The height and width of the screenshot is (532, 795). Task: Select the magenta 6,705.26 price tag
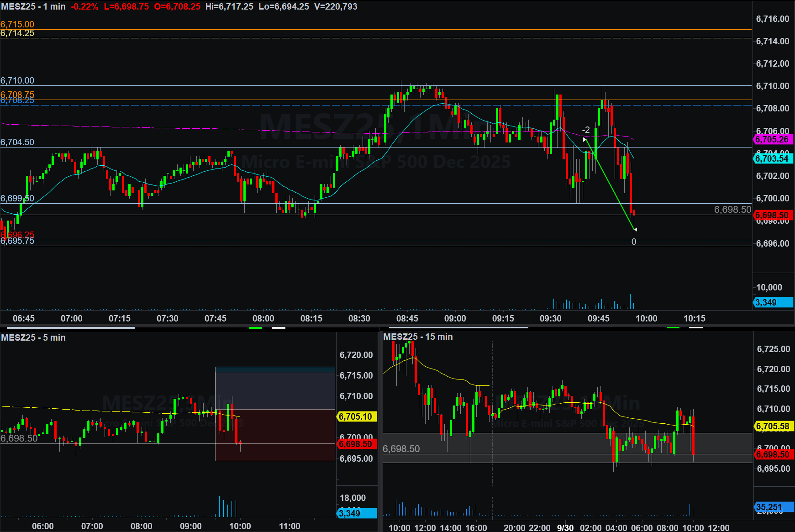772,140
